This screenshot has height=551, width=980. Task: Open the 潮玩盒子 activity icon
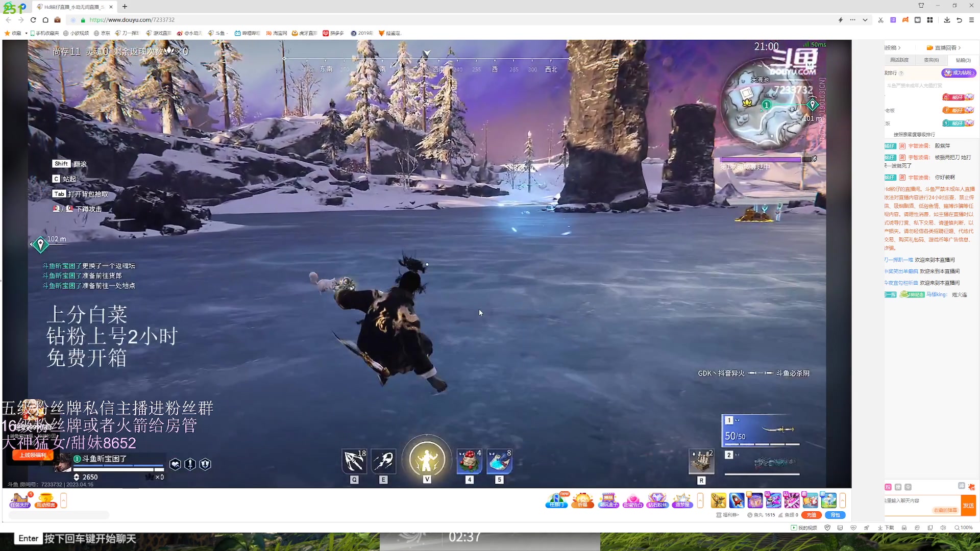[608, 500]
